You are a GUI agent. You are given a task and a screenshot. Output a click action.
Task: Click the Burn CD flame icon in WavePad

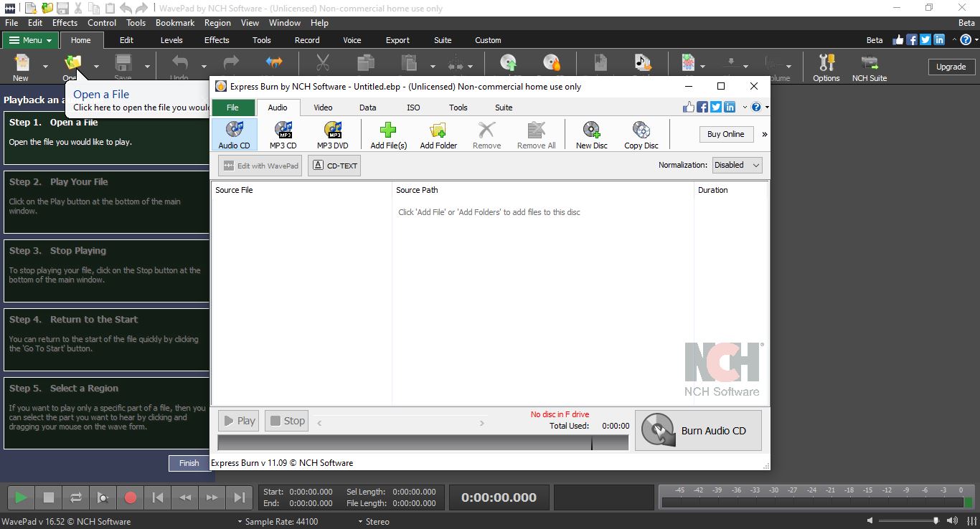point(551,63)
